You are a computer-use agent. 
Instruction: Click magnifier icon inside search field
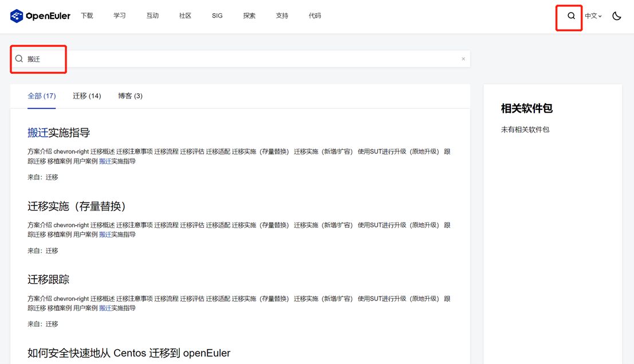point(19,59)
